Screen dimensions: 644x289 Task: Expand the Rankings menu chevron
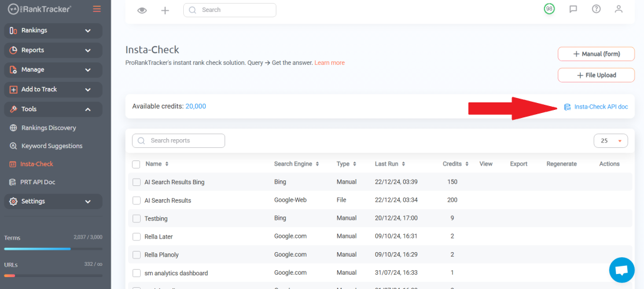tap(88, 31)
